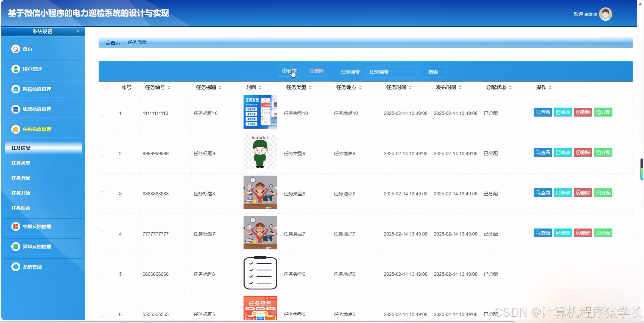Sort by 任务类型 column
The height and width of the screenshot is (323, 644).
coord(310,88)
